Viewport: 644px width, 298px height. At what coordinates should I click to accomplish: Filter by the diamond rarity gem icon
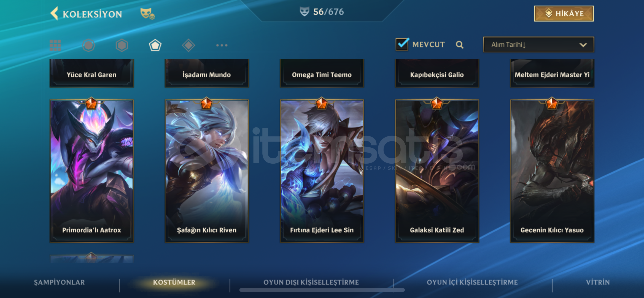[188, 45]
